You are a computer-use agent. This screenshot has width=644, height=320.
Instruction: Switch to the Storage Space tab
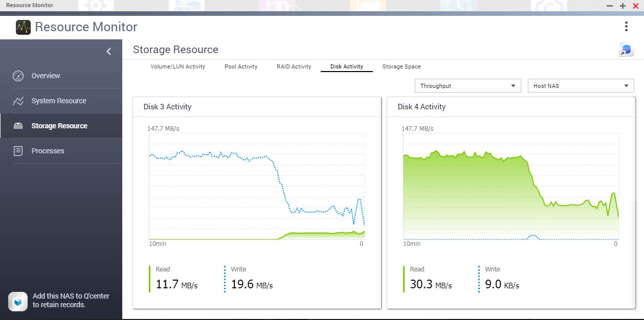(x=402, y=66)
